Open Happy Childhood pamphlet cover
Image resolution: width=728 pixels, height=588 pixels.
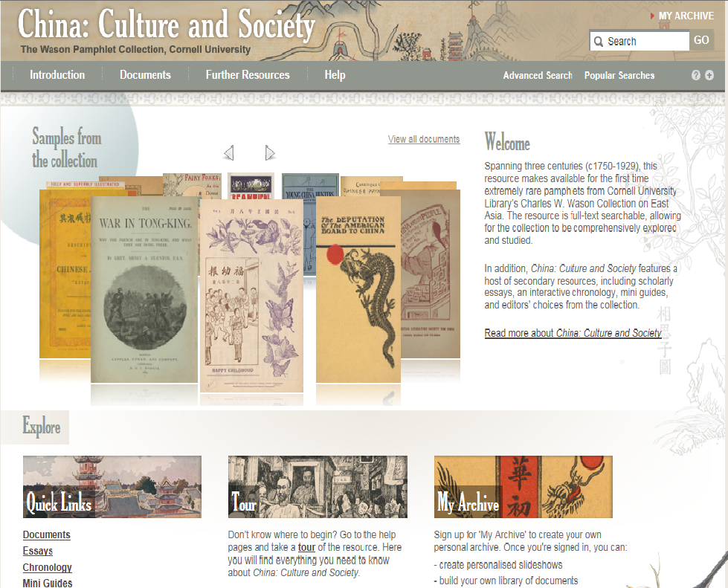[x=251, y=295]
